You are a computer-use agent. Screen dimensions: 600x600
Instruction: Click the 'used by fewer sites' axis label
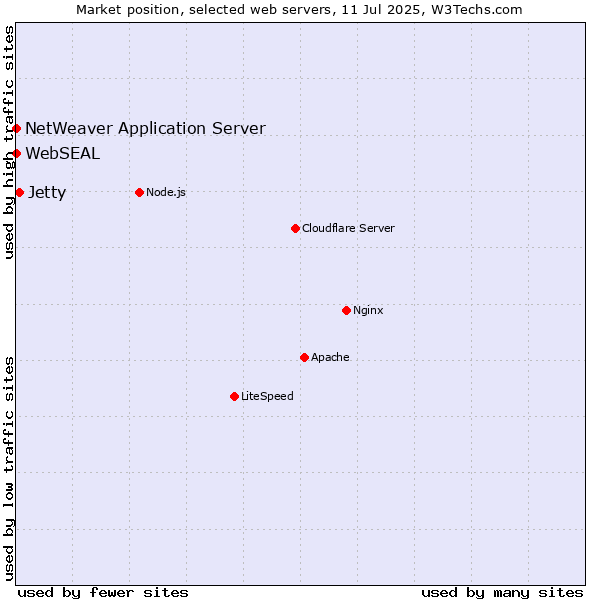tap(103, 593)
